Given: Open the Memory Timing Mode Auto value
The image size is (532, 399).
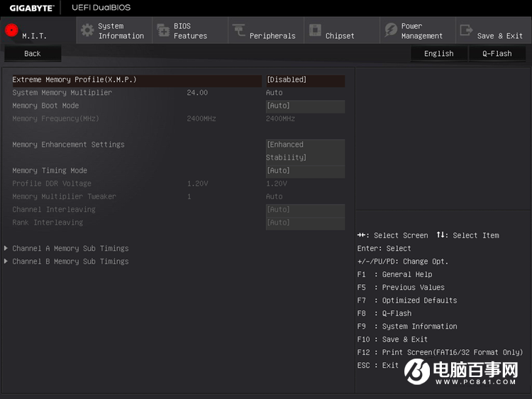Looking at the screenshot, I should [x=304, y=171].
